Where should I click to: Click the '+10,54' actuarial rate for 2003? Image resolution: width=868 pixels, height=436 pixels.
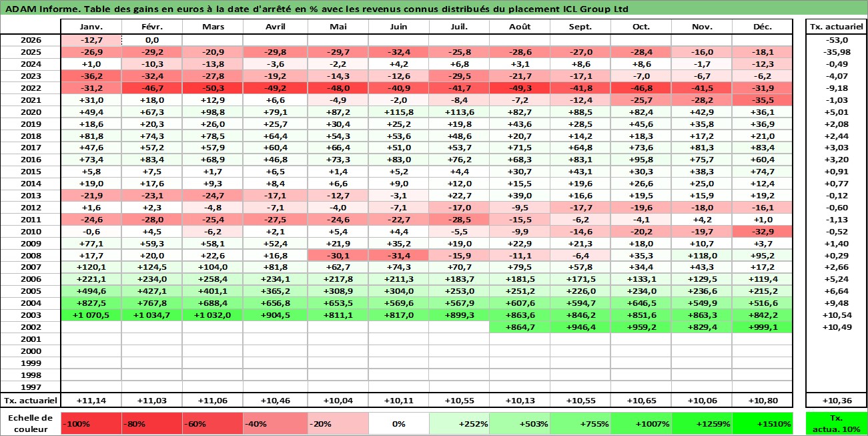point(836,315)
